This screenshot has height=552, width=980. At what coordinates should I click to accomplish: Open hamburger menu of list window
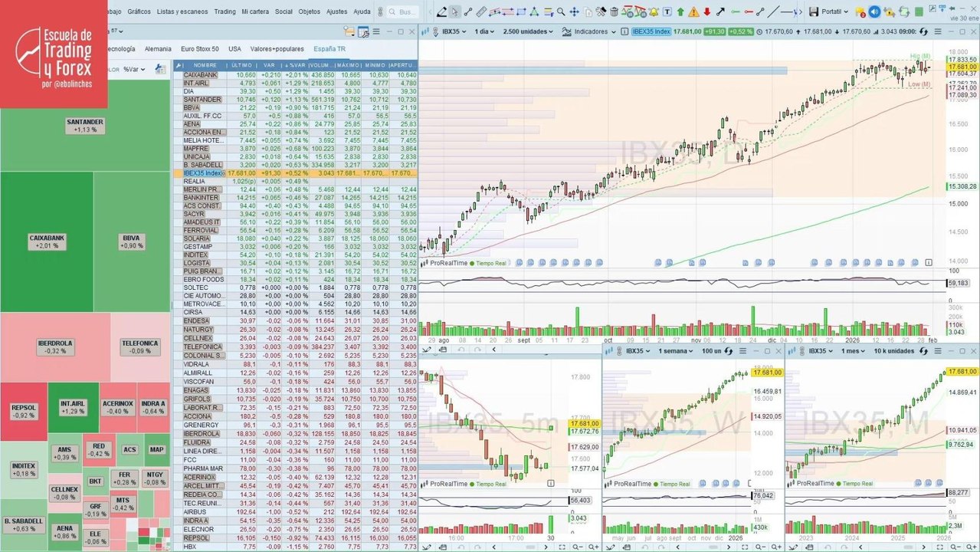(376, 31)
